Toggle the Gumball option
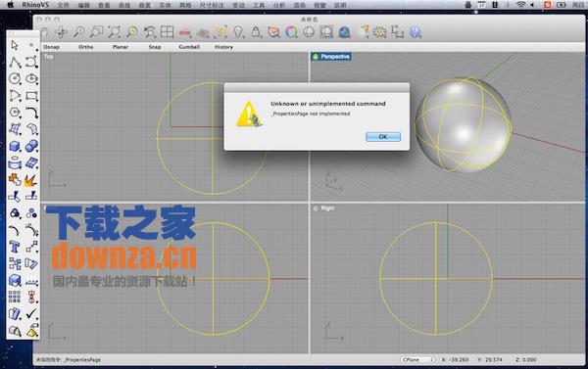588x369 pixels. [x=189, y=47]
